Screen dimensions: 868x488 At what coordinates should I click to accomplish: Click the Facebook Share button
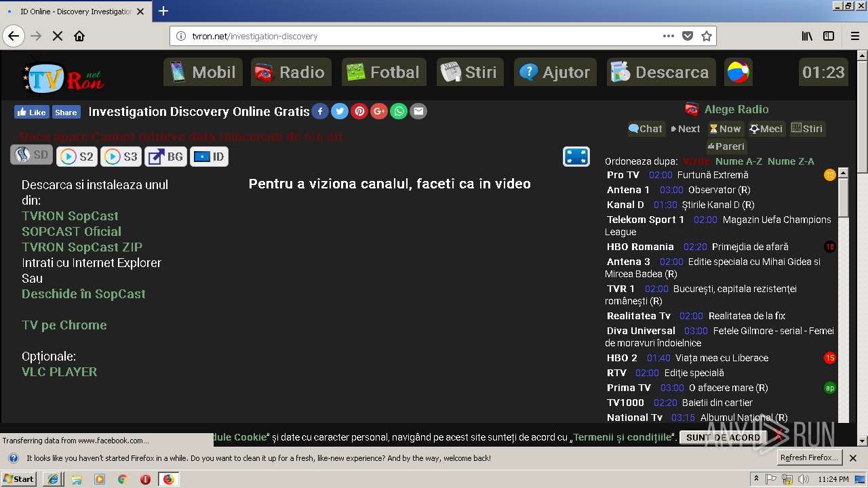66,112
